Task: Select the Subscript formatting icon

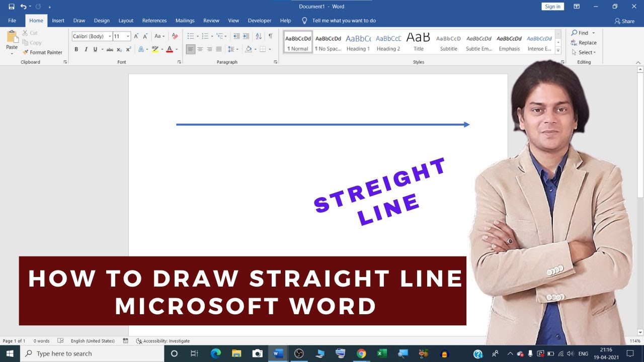Action: tap(119, 49)
